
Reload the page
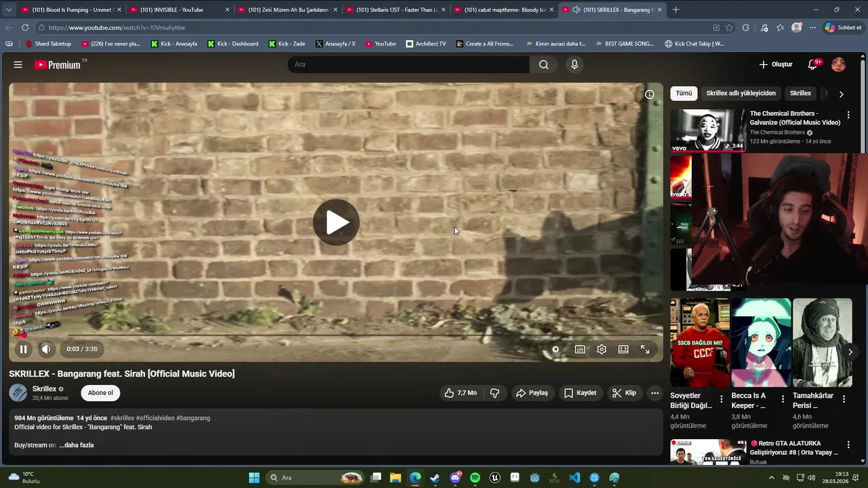(x=25, y=28)
